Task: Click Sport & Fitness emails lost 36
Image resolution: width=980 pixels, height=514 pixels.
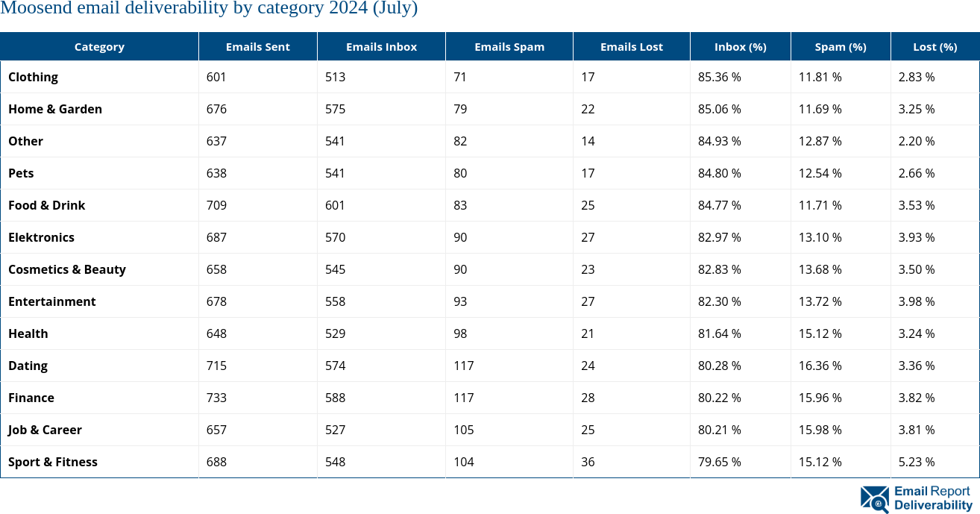Action: [588, 462]
